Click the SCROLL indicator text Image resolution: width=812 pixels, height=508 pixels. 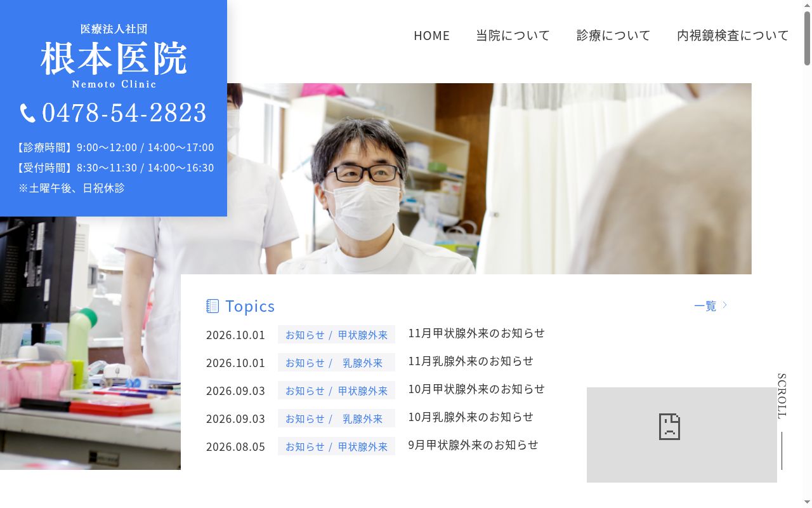(x=782, y=396)
